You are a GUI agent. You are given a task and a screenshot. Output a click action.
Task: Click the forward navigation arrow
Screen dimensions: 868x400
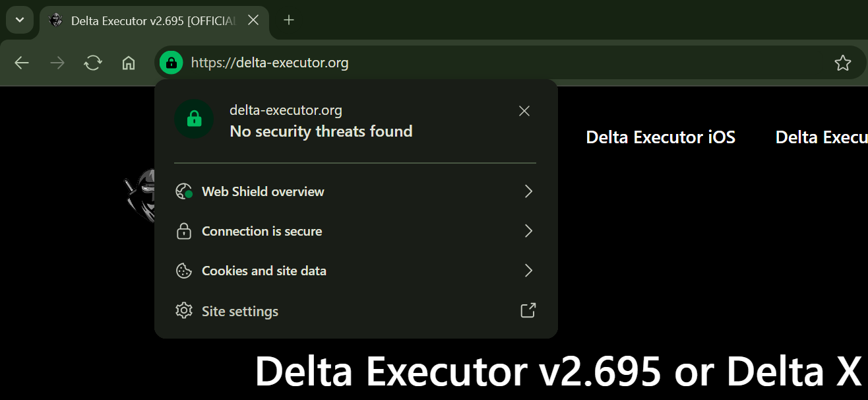tap(57, 63)
